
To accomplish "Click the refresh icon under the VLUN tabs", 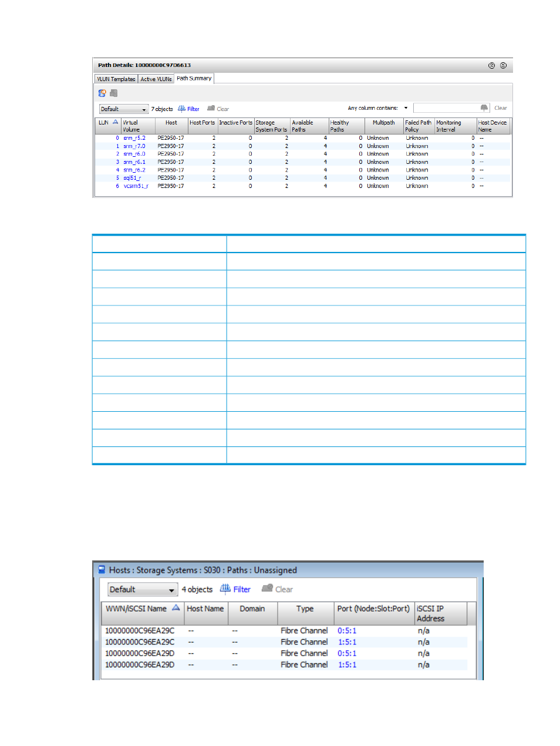I will [102, 93].
